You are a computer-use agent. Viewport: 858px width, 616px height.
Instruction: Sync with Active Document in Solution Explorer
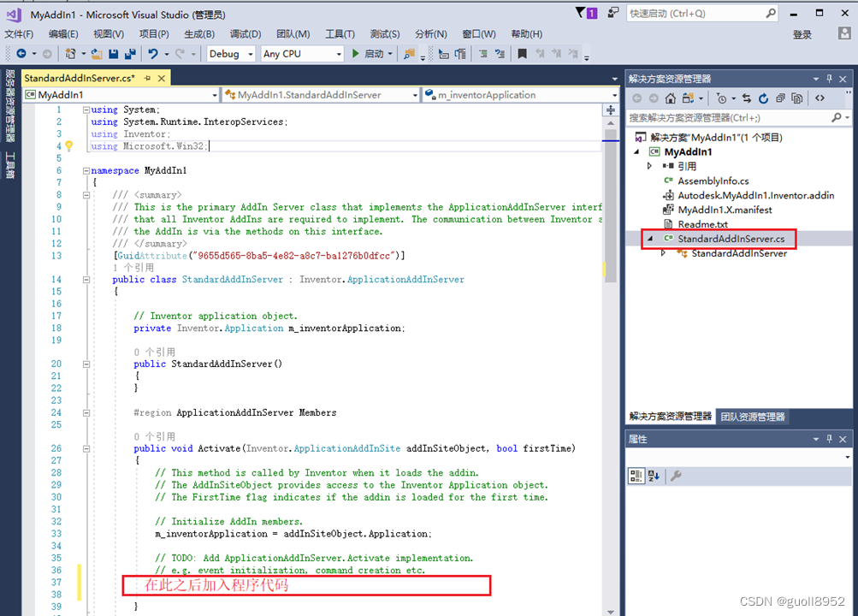[x=747, y=98]
